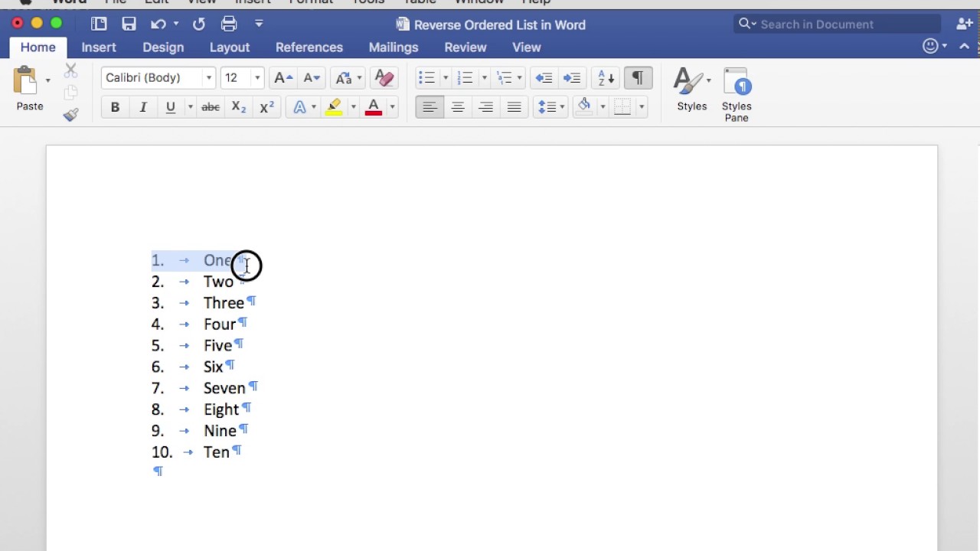Screen dimensions: 980x551
Task: Switch to the Layout tab
Action: pos(230,47)
